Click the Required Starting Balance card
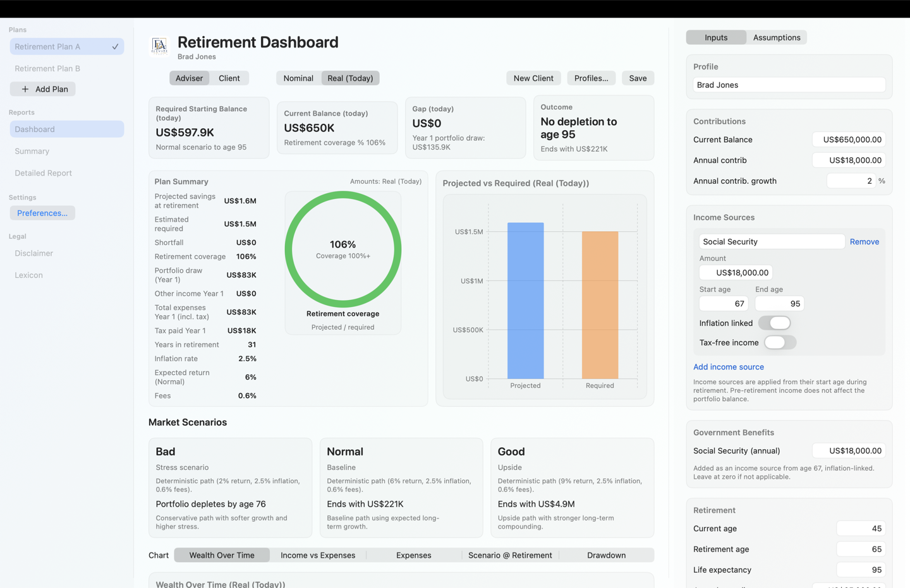Viewport: 910px width, 588px height. [209, 128]
